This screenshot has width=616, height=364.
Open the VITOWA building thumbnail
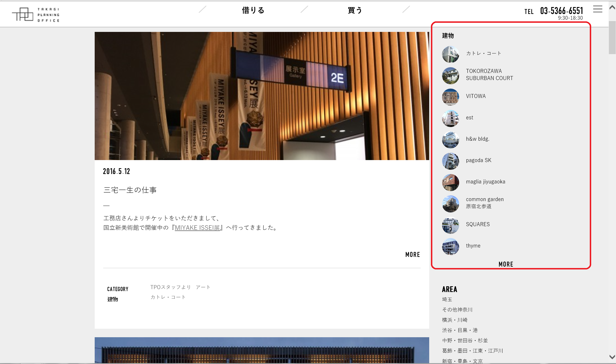451,97
